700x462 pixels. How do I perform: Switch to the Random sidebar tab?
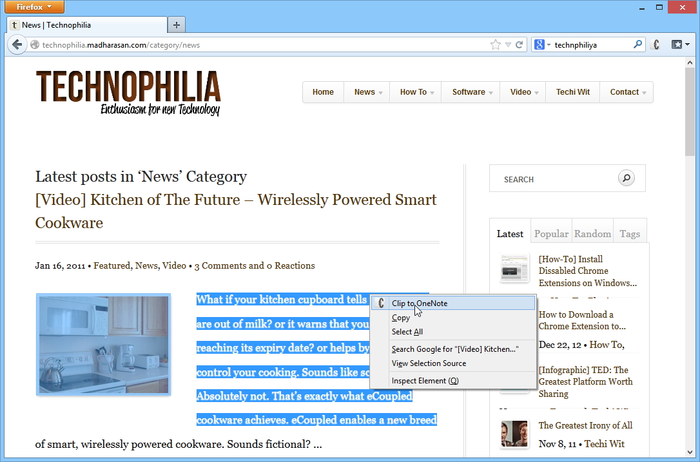(x=592, y=233)
